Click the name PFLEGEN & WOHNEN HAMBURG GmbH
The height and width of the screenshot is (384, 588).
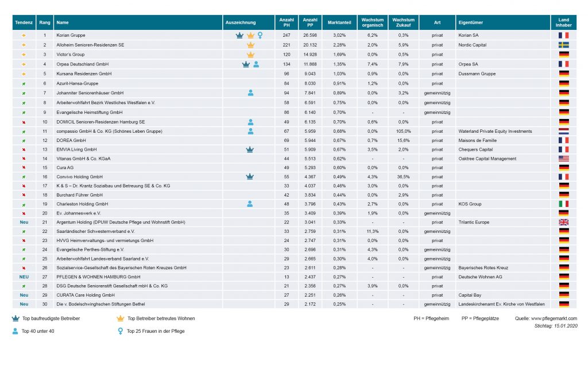click(x=98, y=277)
